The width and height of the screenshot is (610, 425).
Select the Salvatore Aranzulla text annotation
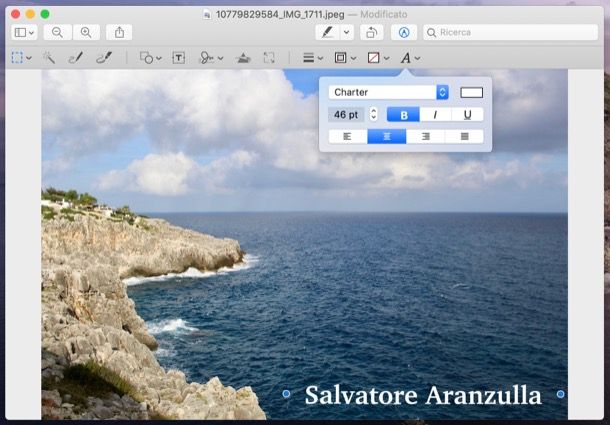423,395
